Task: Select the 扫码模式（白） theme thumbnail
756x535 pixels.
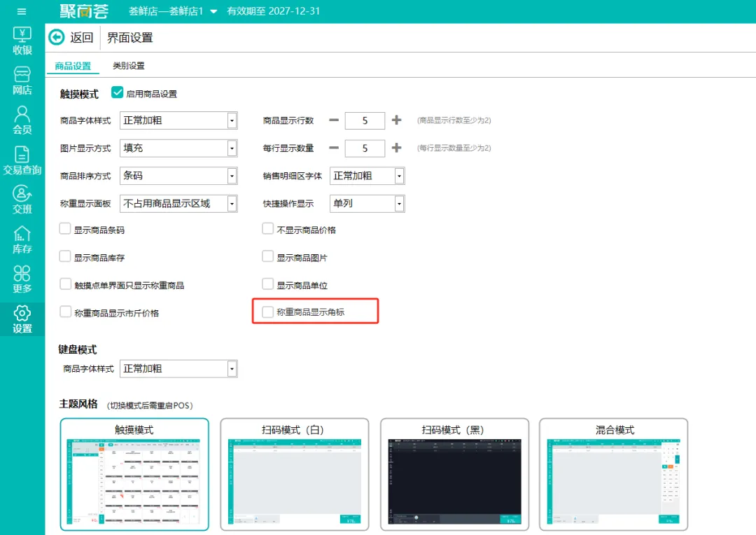Action: [295, 474]
